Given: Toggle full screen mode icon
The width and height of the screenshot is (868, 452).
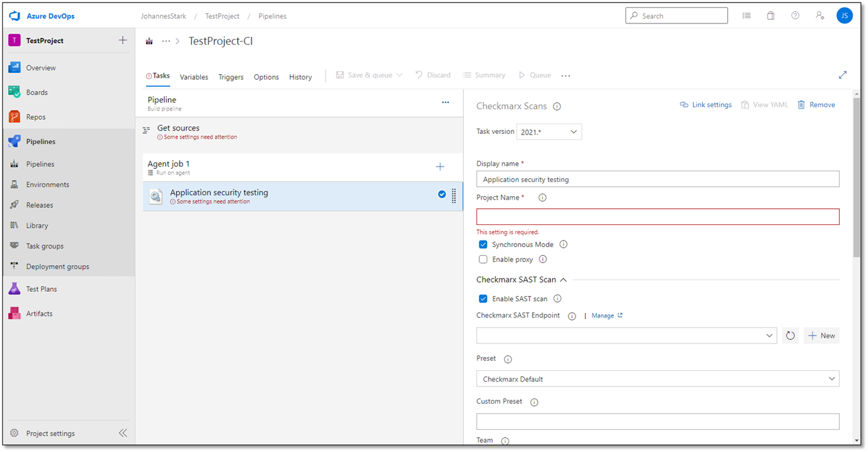Looking at the screenshot, I should click(x=843, y=75).
